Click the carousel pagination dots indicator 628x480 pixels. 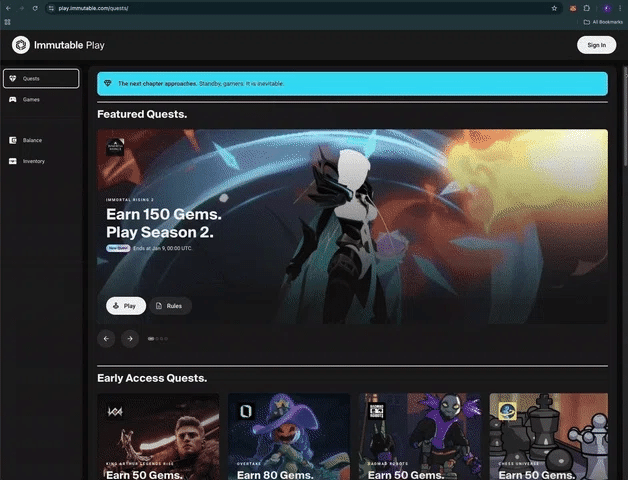(158, 339)
